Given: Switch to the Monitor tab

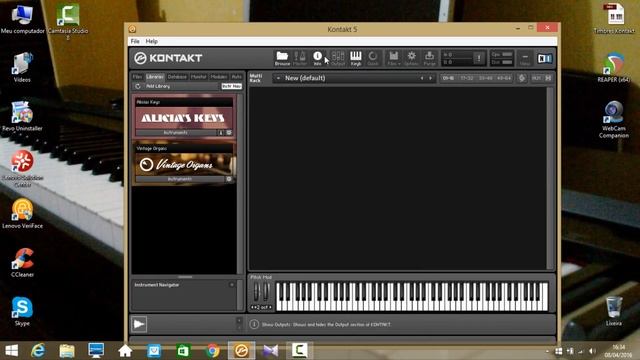Looking at the screenshot, I should pos(199,77).
